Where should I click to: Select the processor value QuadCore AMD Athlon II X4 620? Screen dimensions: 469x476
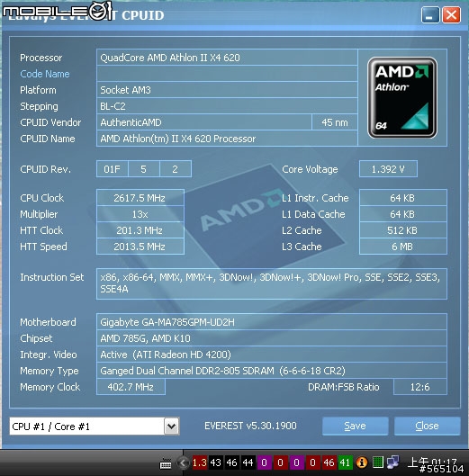coord(227,58)
